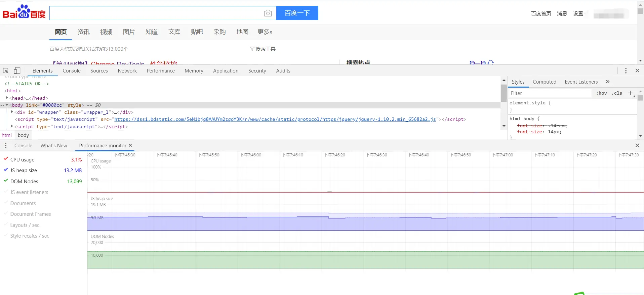Toggle the device toolbar icon

17,70
